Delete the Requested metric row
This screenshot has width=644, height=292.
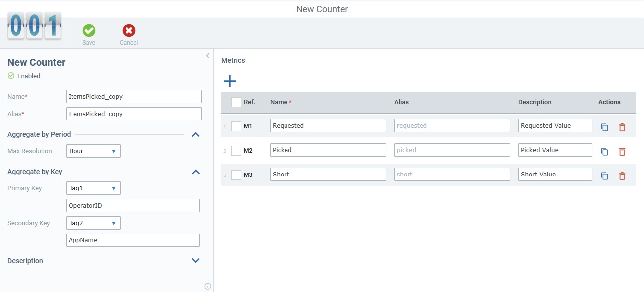[622, 127]
